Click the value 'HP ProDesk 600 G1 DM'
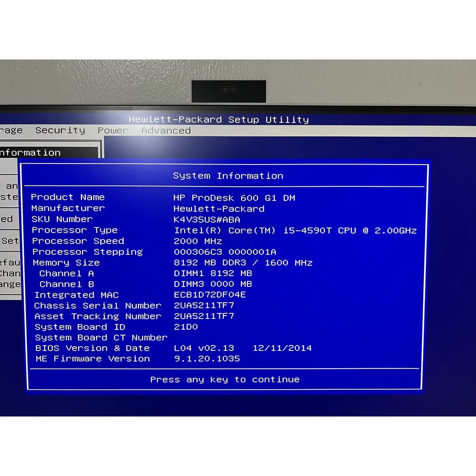The image size is (476, 476). (234, 198)
